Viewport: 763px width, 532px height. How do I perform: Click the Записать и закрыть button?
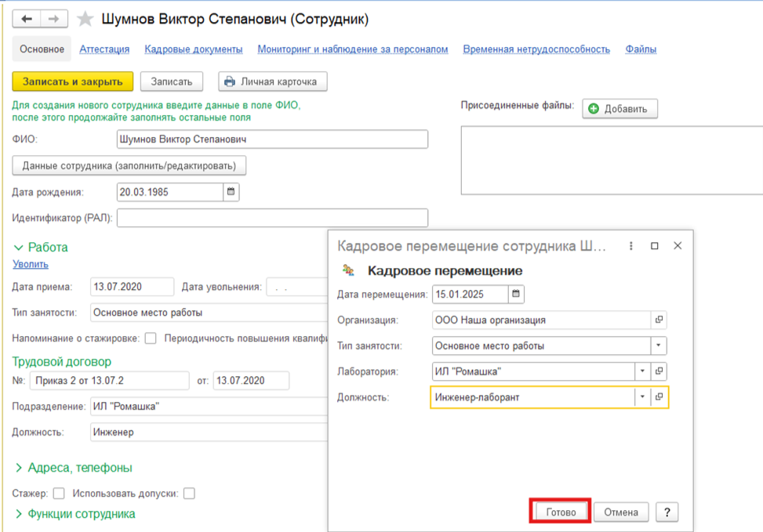click(72, 81)
